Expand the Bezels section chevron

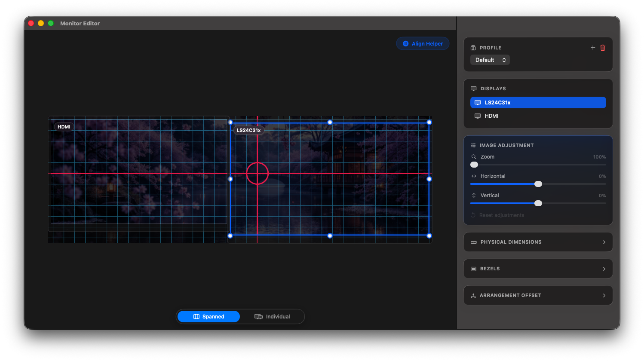(x=604, y=269)
